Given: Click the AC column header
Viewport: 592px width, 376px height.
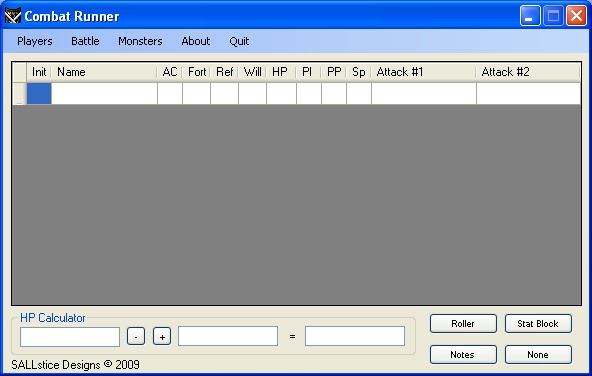Looking at the screenshot, I should coord(170,72).
